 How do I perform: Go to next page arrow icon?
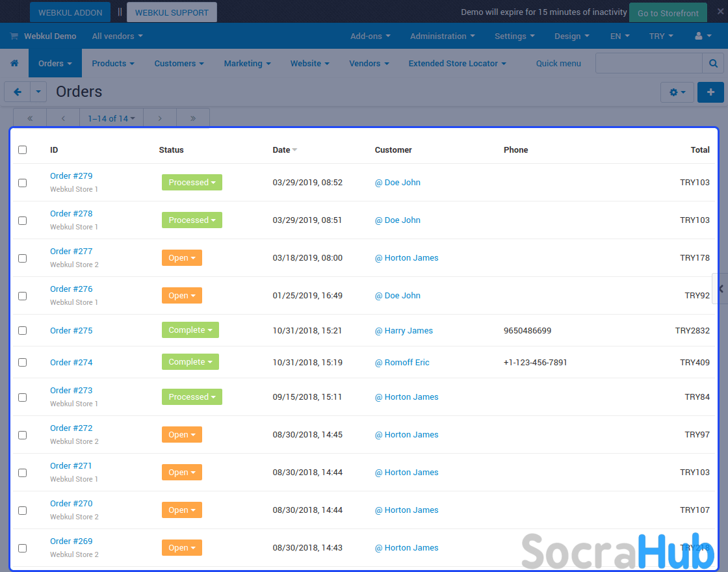tap(160, 118)
